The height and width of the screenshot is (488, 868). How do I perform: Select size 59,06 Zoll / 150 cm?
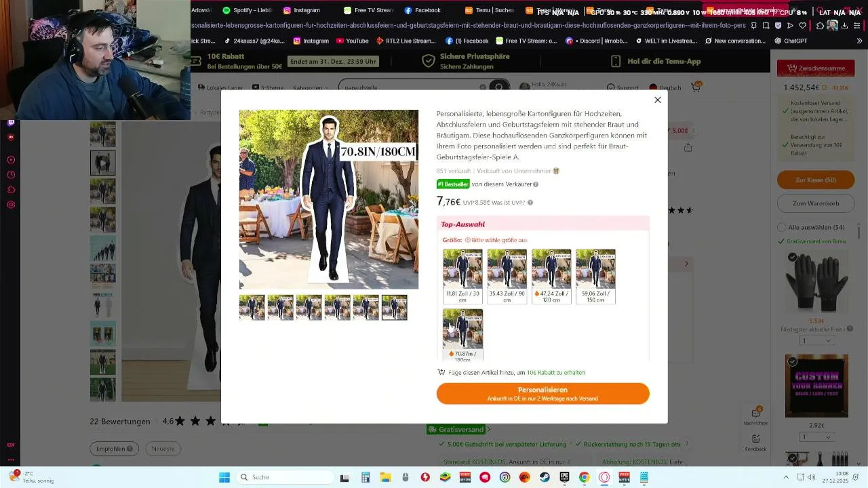pyautogui.click(x=595, y=276)
